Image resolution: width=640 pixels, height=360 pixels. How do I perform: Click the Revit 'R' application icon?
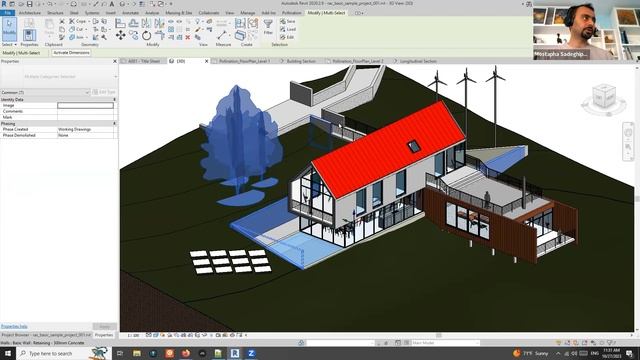point(4,4)
